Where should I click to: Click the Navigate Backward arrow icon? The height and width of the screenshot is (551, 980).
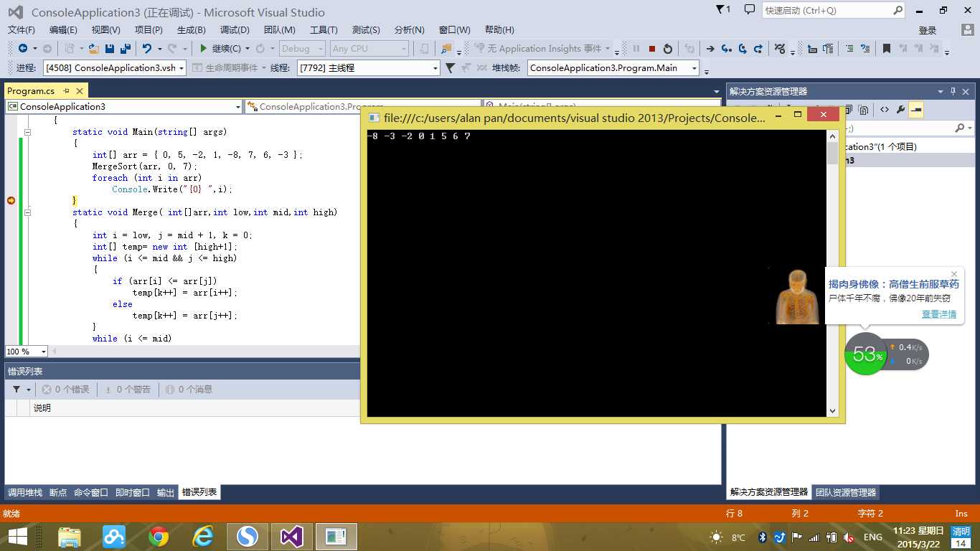[23, 48]
